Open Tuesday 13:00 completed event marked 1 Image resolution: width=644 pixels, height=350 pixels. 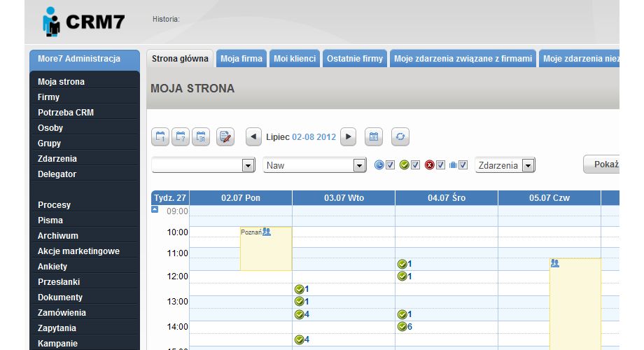pyautogui.click(x=302, y=302)
